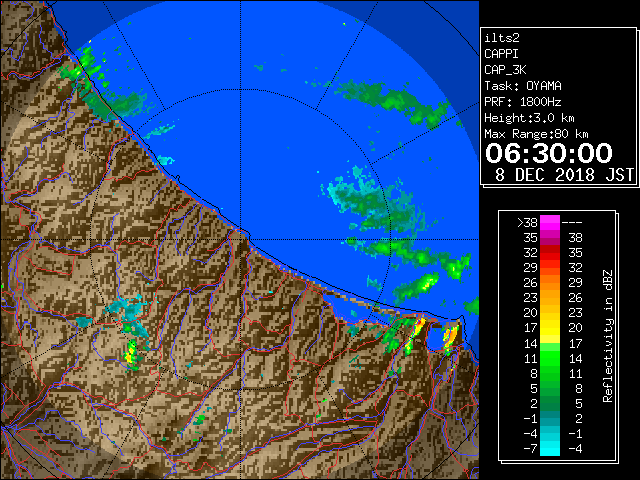Click the 'Task: OYAMA' line
This screenshot has height=480, width=640.
[523, 86]
